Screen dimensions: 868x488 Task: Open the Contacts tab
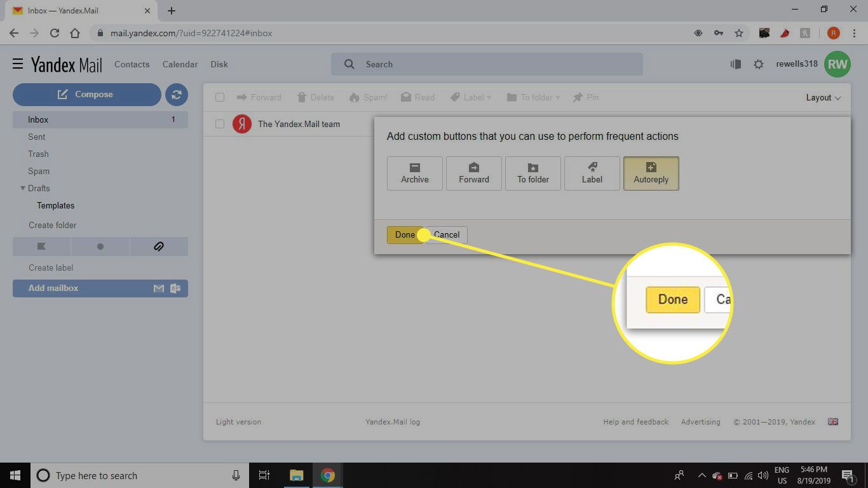click(132, 64)
